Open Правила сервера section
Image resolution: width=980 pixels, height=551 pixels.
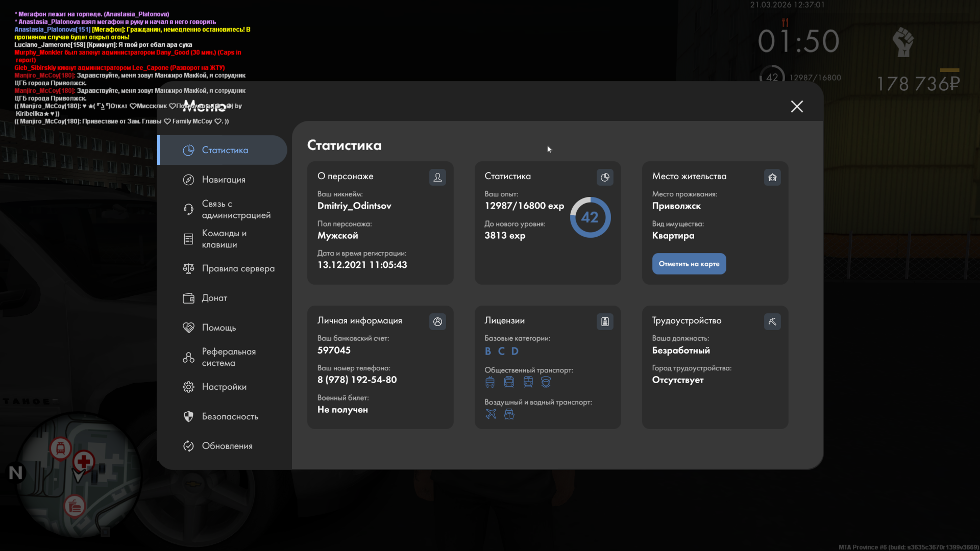point(238,268)
